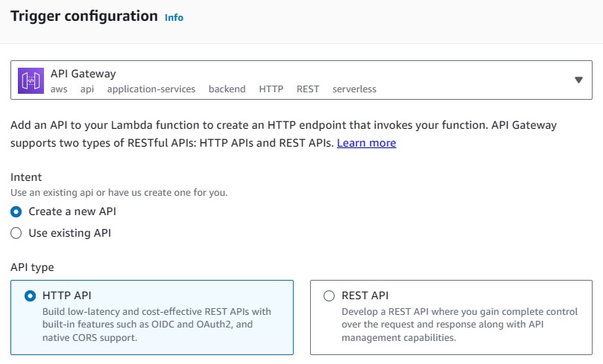
Task: Click the application-services tag
Action: 151,89
